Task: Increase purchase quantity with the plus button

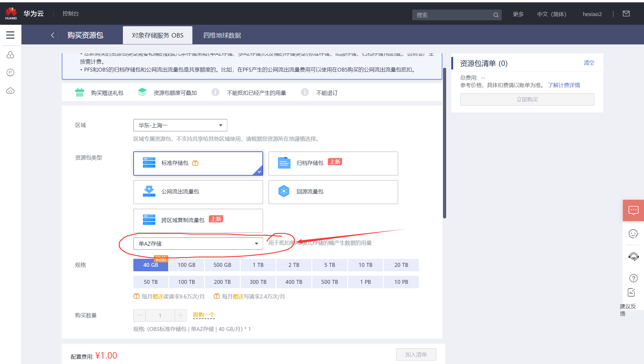Action: [181, 315]
